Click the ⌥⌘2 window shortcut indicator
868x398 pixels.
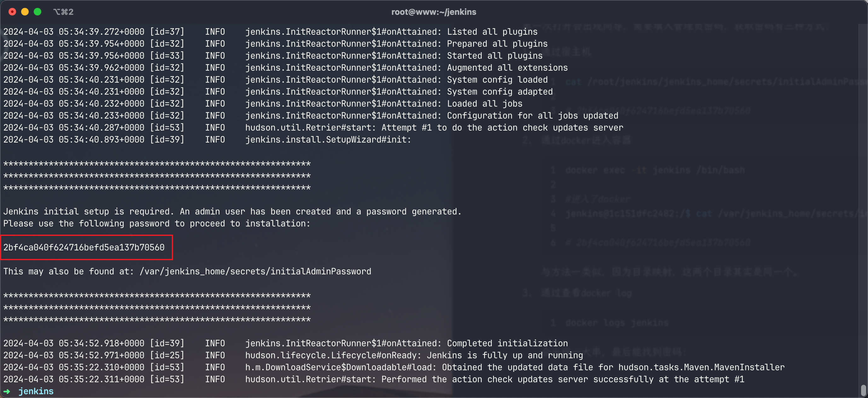click(x=63, y=12)
